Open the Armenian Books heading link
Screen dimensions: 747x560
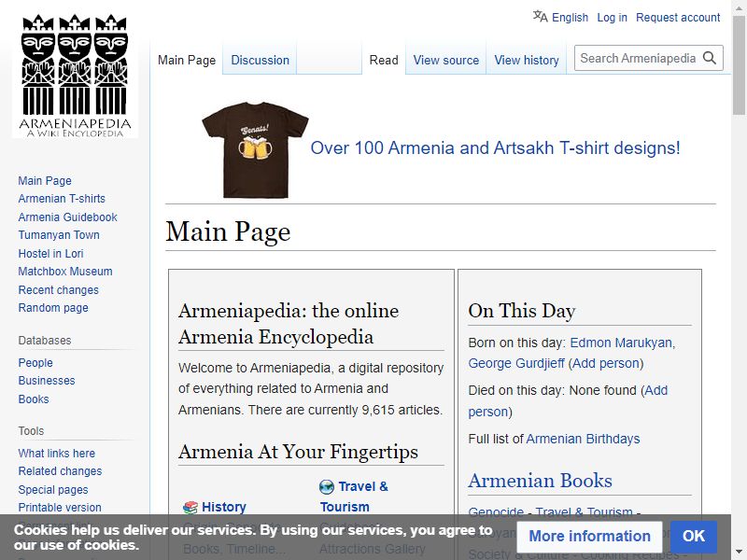coord(541,481)
